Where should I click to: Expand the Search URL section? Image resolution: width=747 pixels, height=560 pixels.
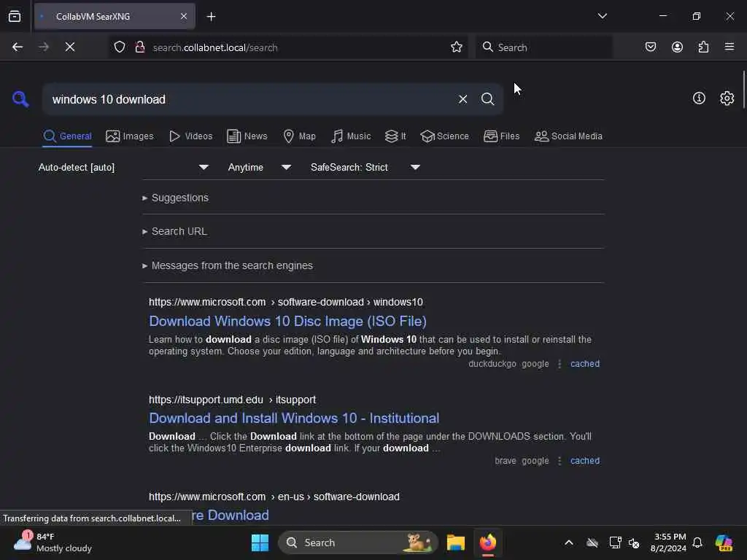(x=174, y=231)
